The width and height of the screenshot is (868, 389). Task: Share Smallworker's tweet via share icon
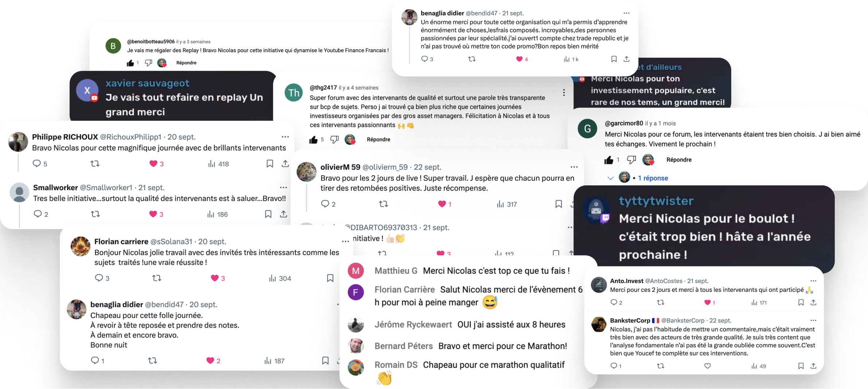pyautogui.click(x=283, y=214)
